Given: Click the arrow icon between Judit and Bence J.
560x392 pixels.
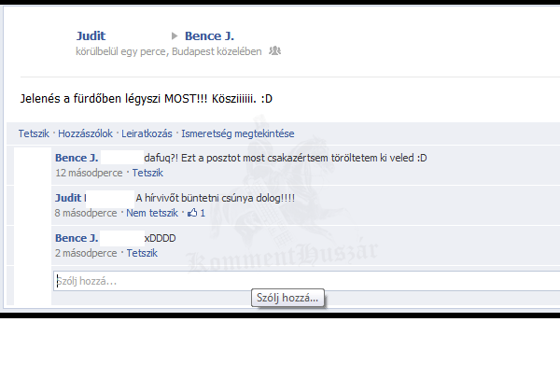Looking at the screenshot, I should 175,35.
